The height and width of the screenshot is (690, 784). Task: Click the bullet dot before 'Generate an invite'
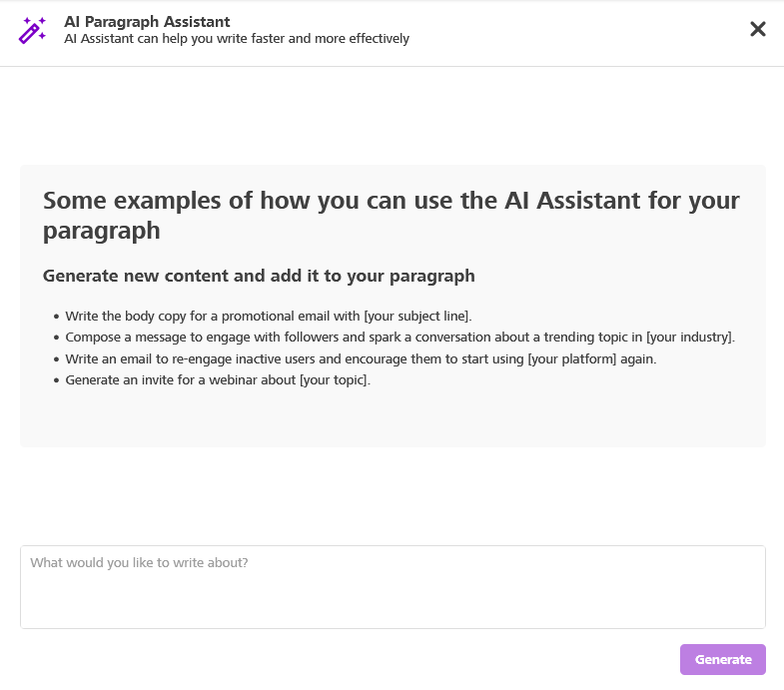57,380
